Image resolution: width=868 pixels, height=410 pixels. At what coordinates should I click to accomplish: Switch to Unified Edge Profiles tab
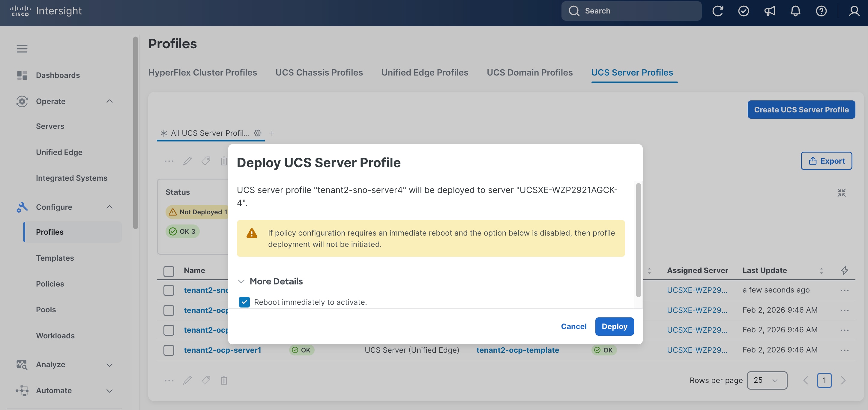(425, 72)
